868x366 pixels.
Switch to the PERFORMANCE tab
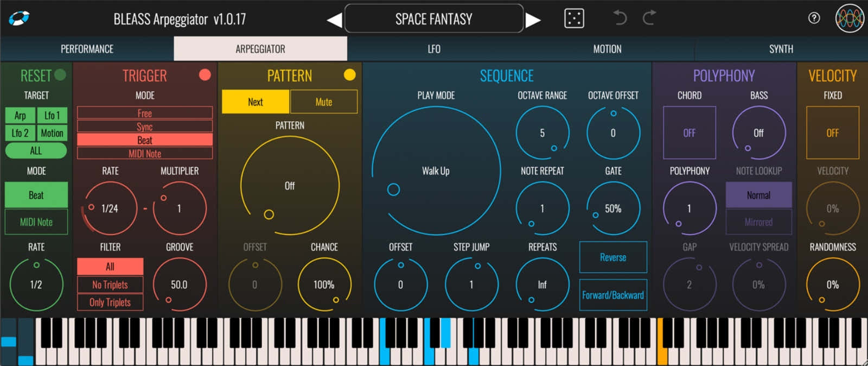(x=87, y=49)
